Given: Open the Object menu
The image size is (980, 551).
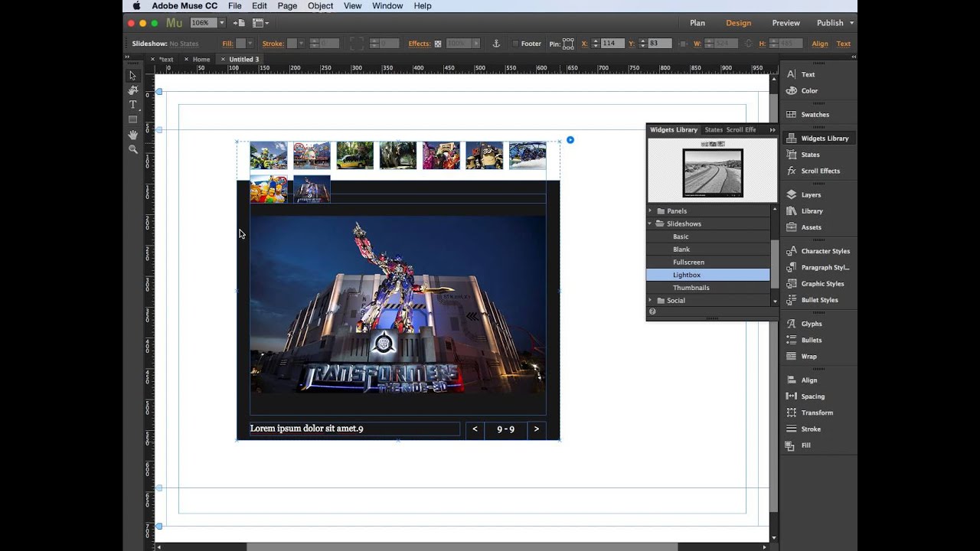Looking at the screenshot, I should [x=320, y=6].
